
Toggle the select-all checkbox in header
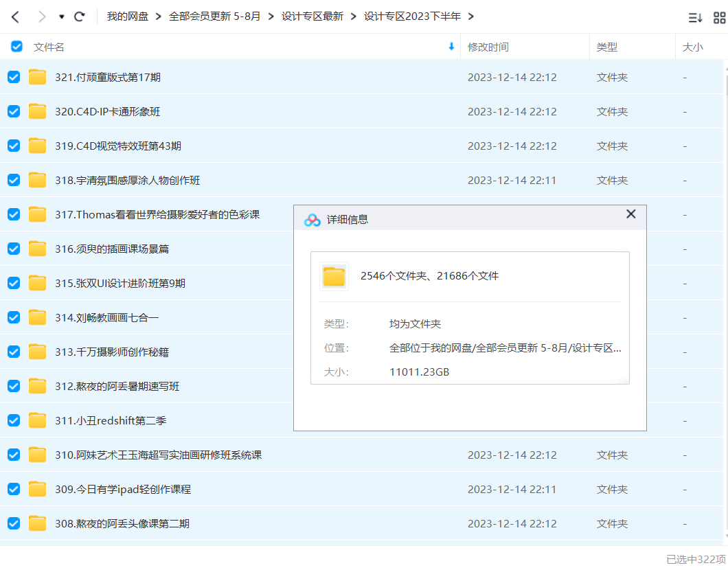click(x=16, y=47)
